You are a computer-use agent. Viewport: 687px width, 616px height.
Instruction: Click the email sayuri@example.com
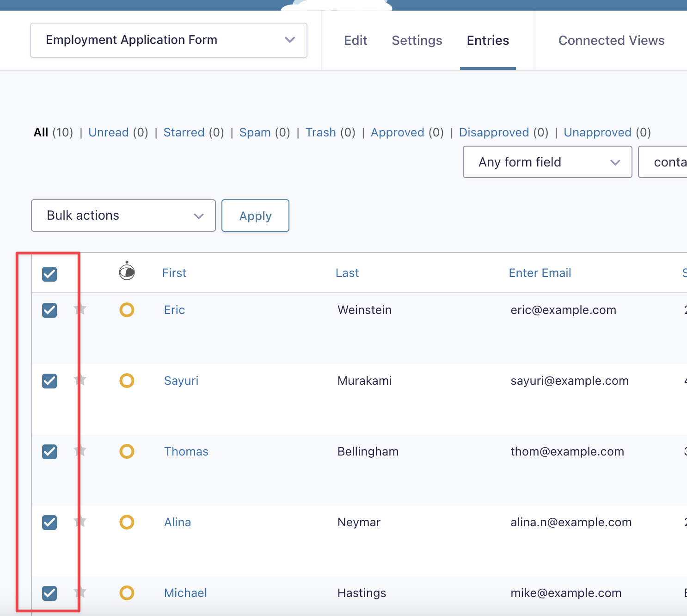(570, 381)
